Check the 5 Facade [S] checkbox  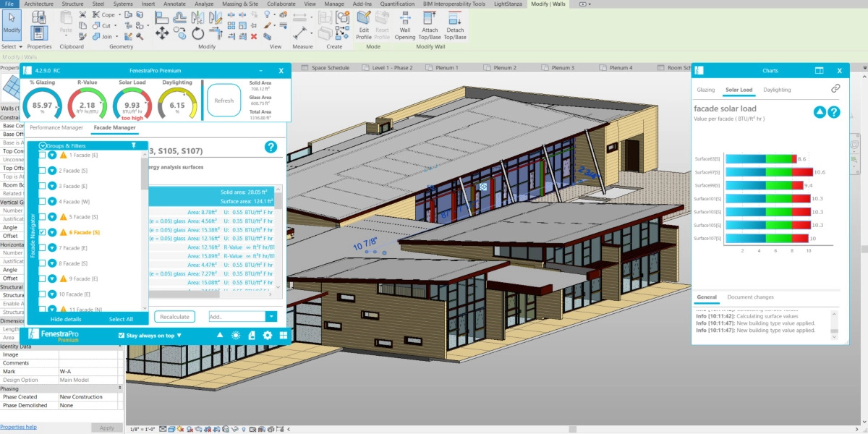43,217
